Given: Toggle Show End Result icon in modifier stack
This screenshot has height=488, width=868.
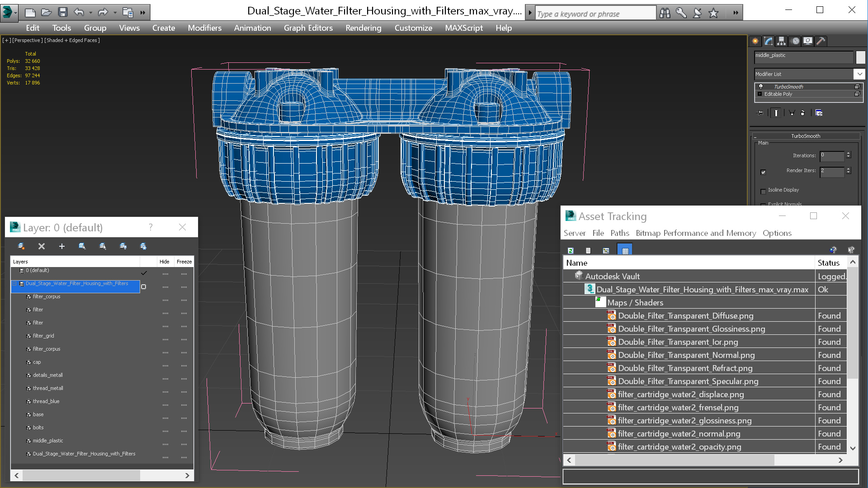Looking at the screenshot, I should point(776,113).
